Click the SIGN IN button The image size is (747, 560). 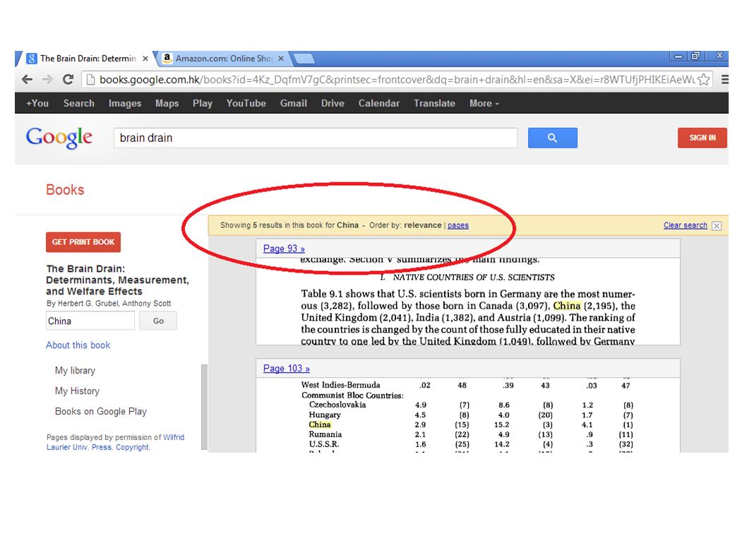coord(703,138)
